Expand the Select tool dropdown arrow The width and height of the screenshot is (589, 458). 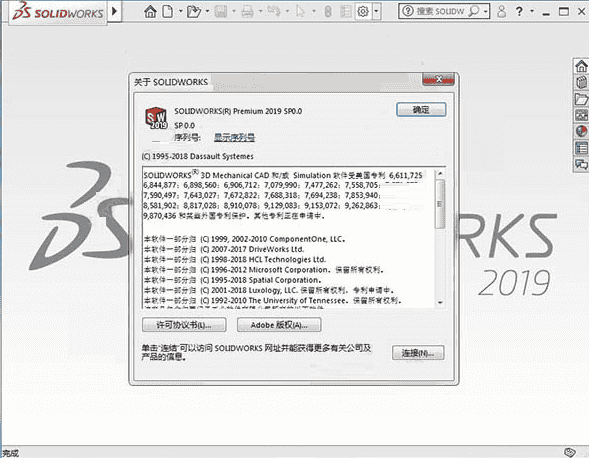click(x=314, y=12)
